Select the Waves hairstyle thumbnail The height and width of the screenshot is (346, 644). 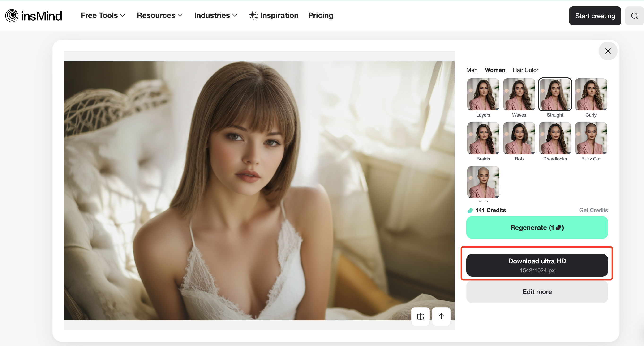pyautogui.click(x=519, y=94)
